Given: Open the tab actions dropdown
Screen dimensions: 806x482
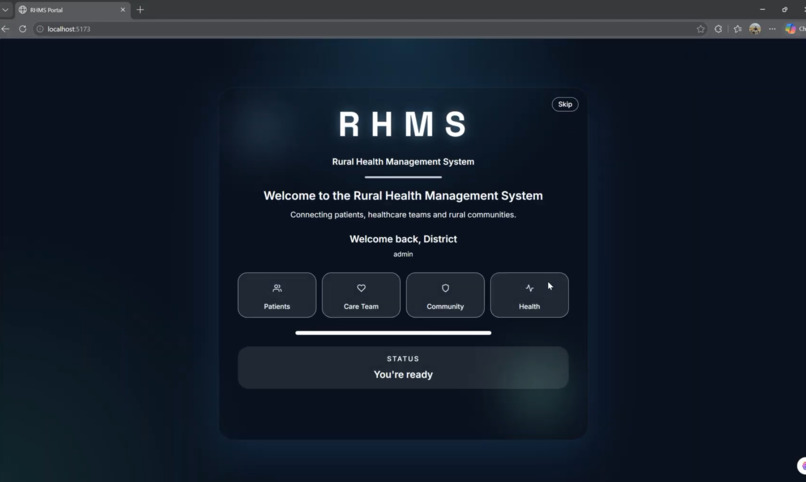Looking at the screenshot, I should pos(5,10).
